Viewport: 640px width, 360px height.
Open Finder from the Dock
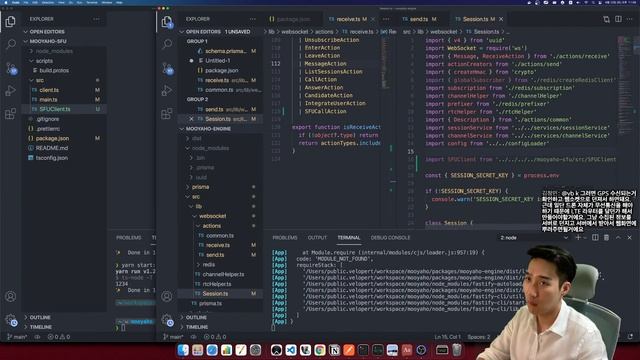pyautogui.click(x=183, y=350)
